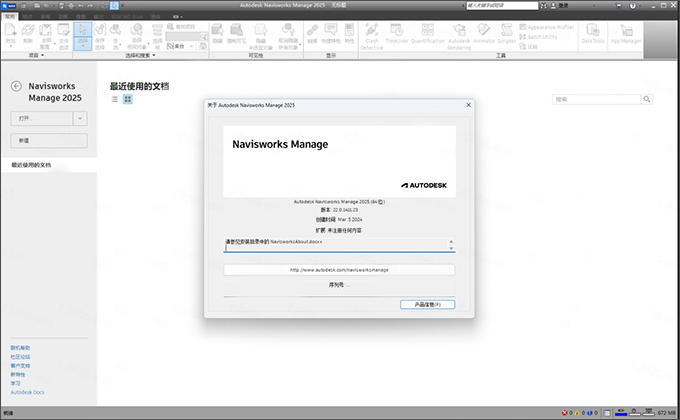
Task: Click the DataTools ribbon icon
Action: pyautogui.click(x=591, y=38)
